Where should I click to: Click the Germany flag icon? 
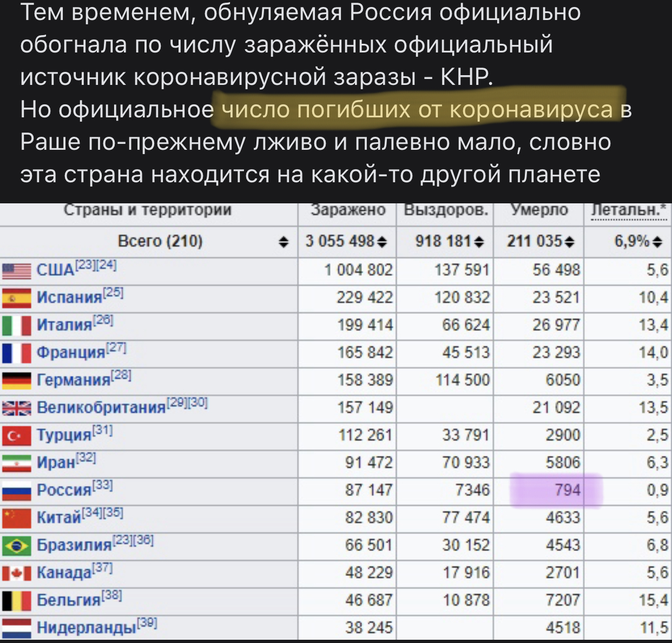point(16,380)
